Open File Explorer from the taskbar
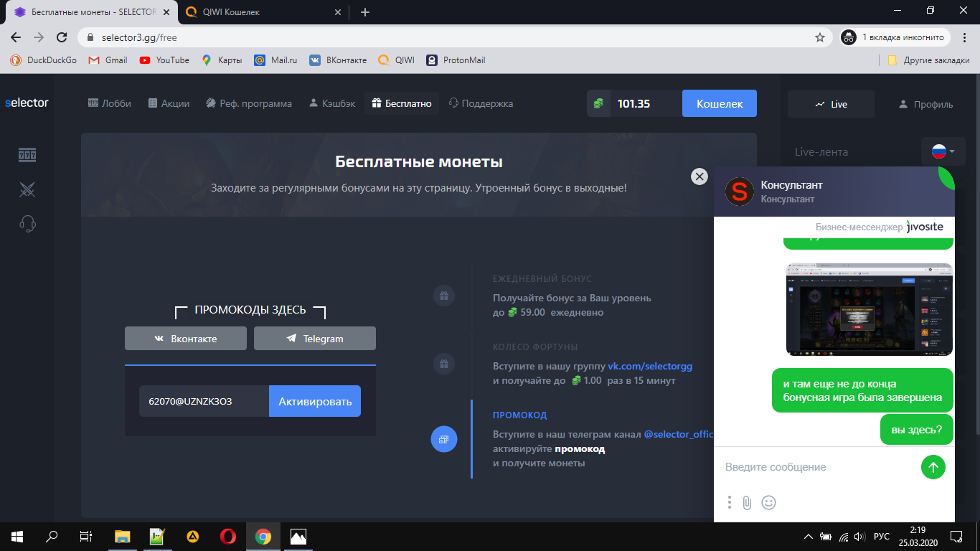Viewport: 980px width, 551px height. pos(123,536)
